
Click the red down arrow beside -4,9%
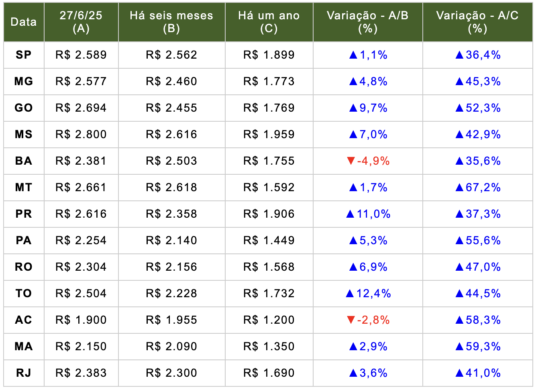[351, 161]
